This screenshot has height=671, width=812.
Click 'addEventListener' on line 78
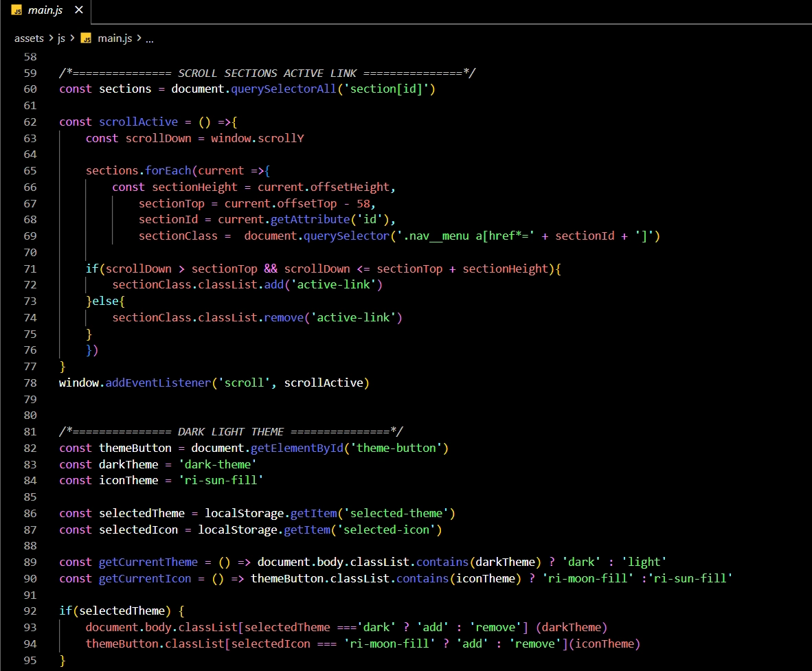(x=158, y=383)
